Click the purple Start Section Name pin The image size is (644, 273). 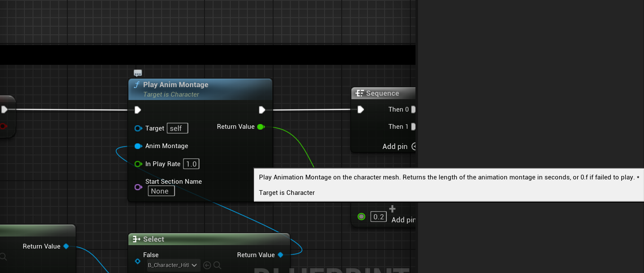coord(138,187)
